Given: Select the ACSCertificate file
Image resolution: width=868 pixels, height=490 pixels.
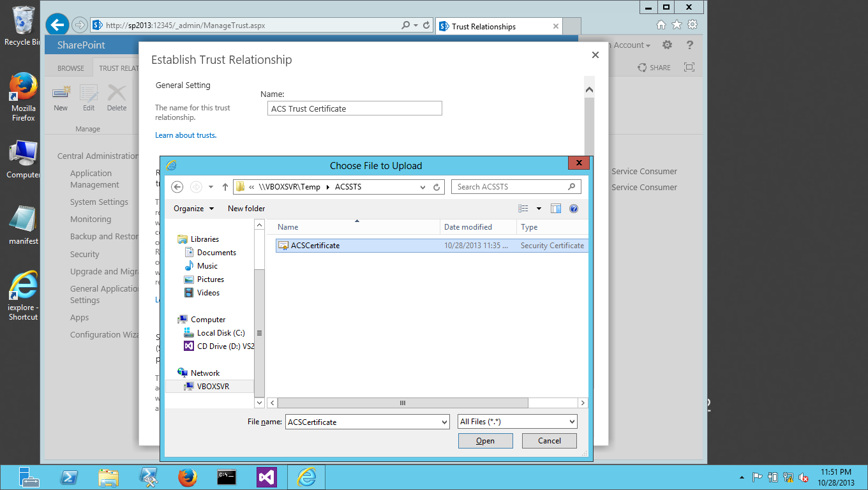Looking at the screenshot, I should click(x=432, y=246).
